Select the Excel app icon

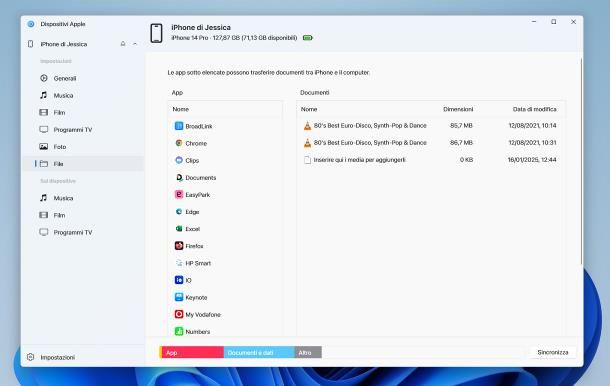pyautogui.click(x=179, y=229)
